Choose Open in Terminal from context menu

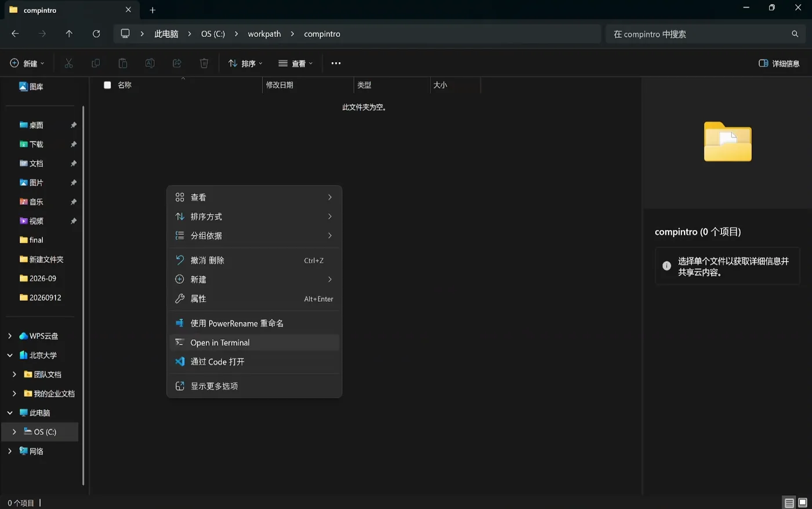tap(254, 342)
